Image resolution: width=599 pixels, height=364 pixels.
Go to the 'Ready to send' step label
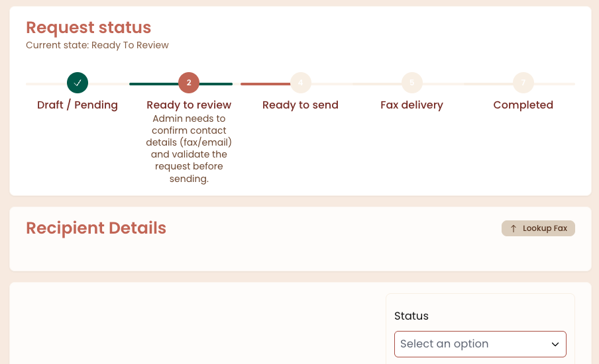click(300, 105)
